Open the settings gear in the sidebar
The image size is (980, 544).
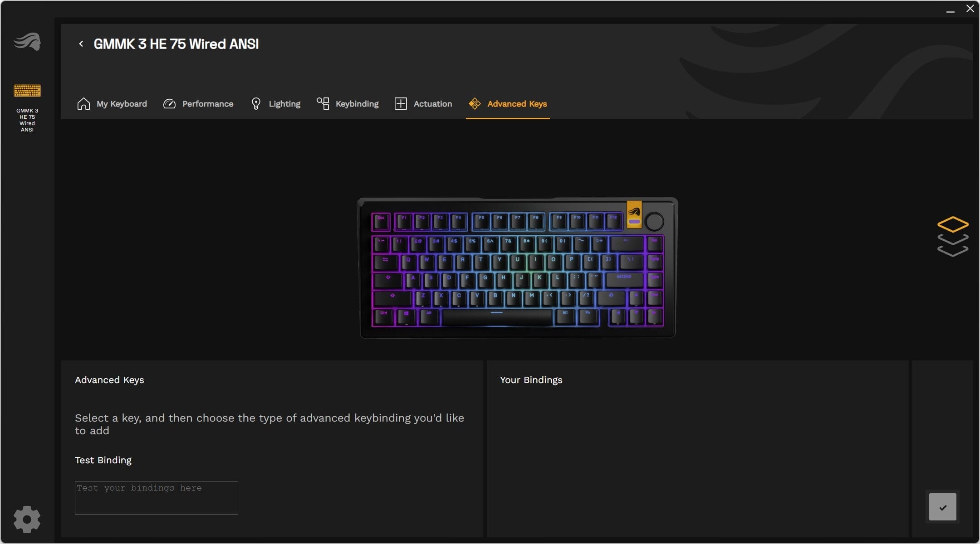(x=27, y=520)
